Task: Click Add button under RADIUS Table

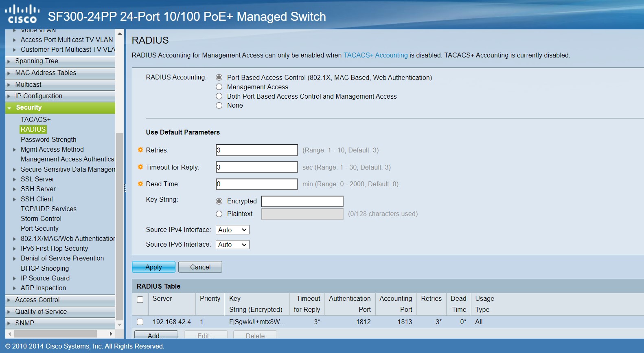Action: point(156,335)
